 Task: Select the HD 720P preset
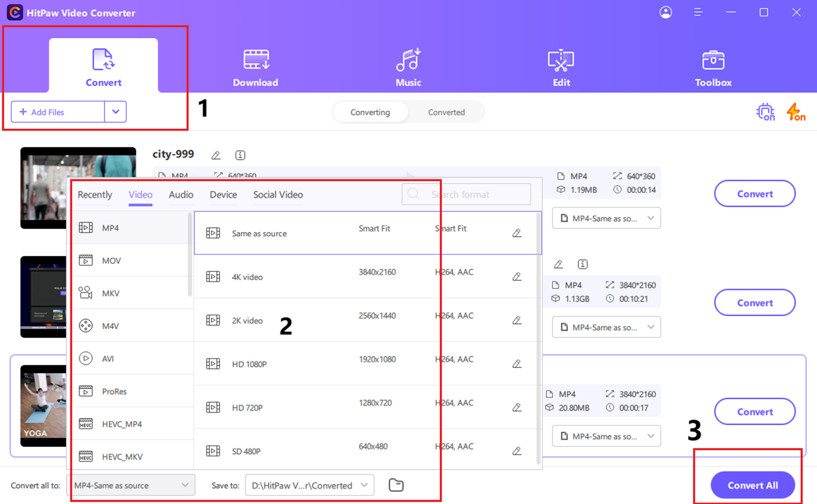click(x=365, y=407)
